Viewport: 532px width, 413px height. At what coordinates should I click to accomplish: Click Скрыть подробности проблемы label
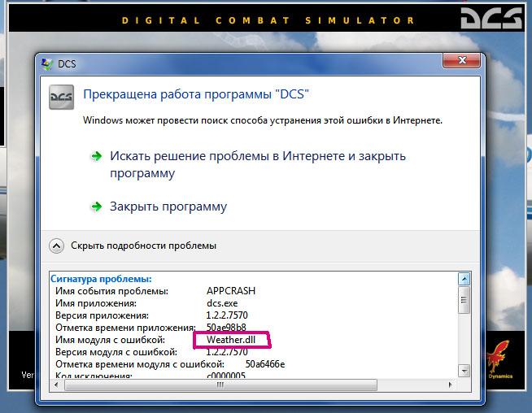click(143, 246)
